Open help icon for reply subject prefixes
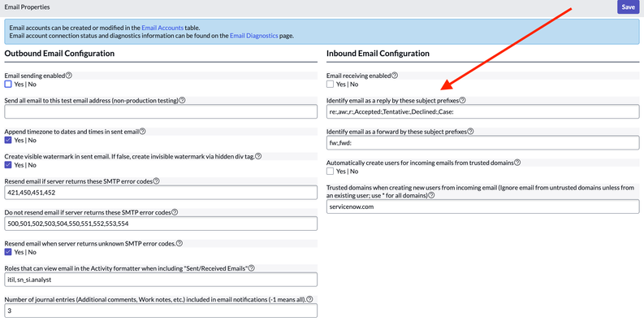Image resolution: width=644 pixels, height=326 pixels. (462, 100)
